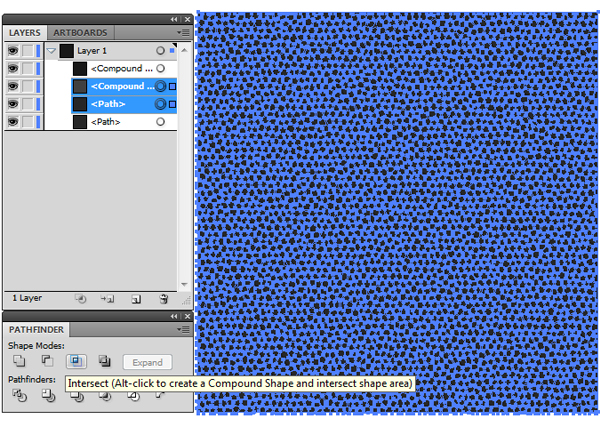
Task: Click selection square on highlighted <Compound ...> row
Action: [x=173, y=86]
